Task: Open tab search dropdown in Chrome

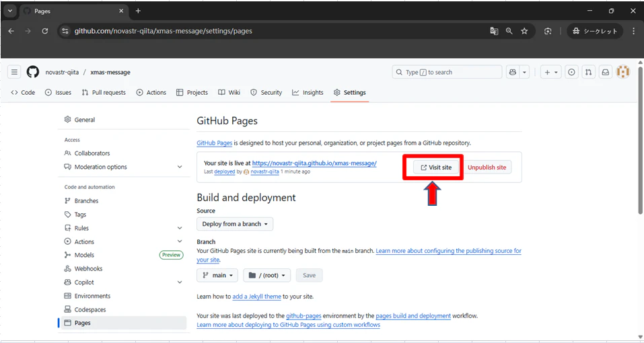Action: 10,11
